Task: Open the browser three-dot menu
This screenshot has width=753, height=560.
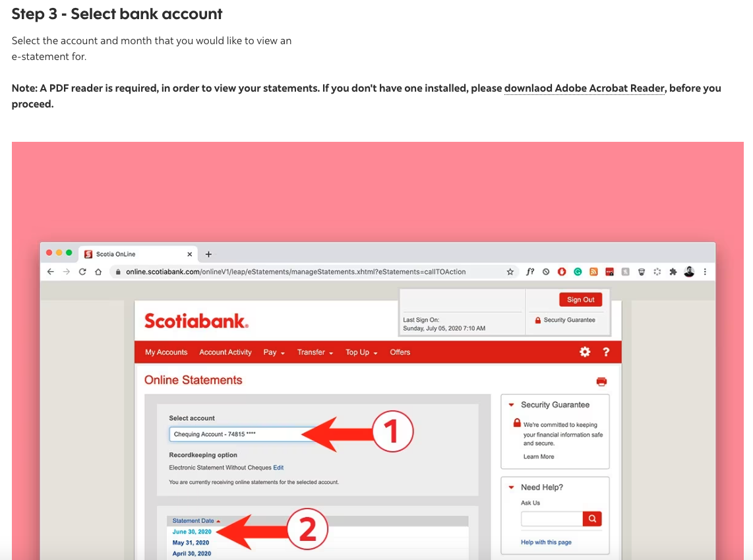Action: click(705, 272)
